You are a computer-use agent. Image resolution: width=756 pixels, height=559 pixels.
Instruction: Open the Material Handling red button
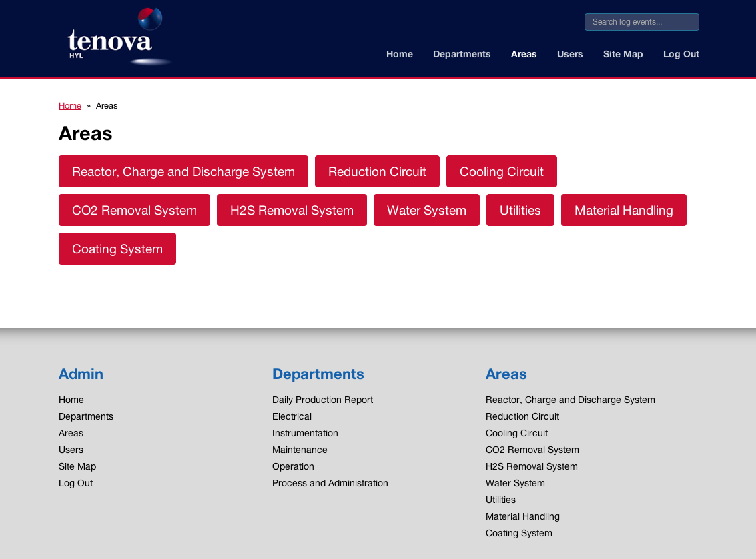[623, 210]
